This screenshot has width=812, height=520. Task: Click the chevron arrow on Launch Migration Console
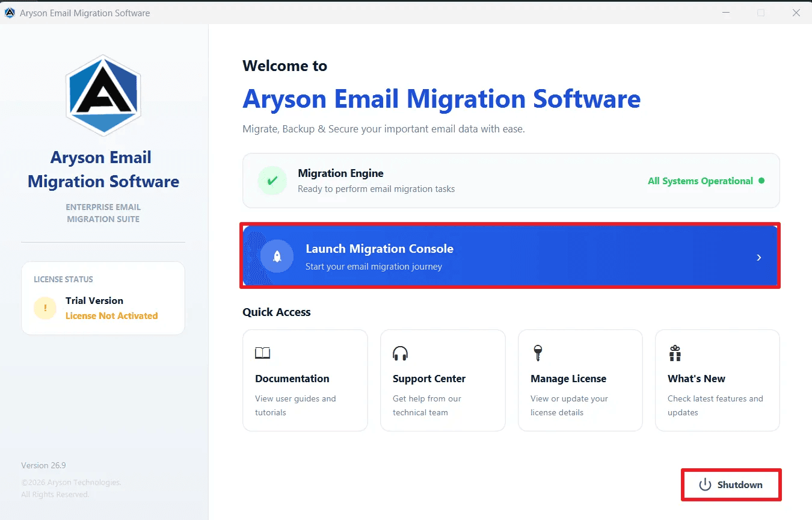tap(759, 257)
